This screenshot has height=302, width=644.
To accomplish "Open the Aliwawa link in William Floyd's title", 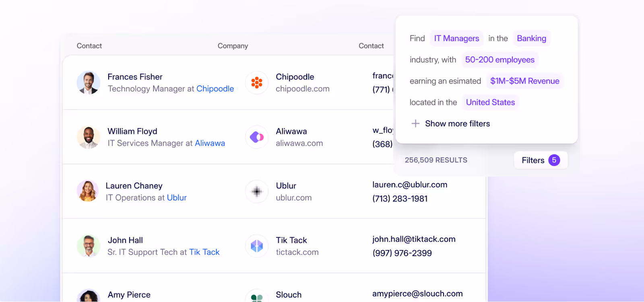I will tap(210, 143).
